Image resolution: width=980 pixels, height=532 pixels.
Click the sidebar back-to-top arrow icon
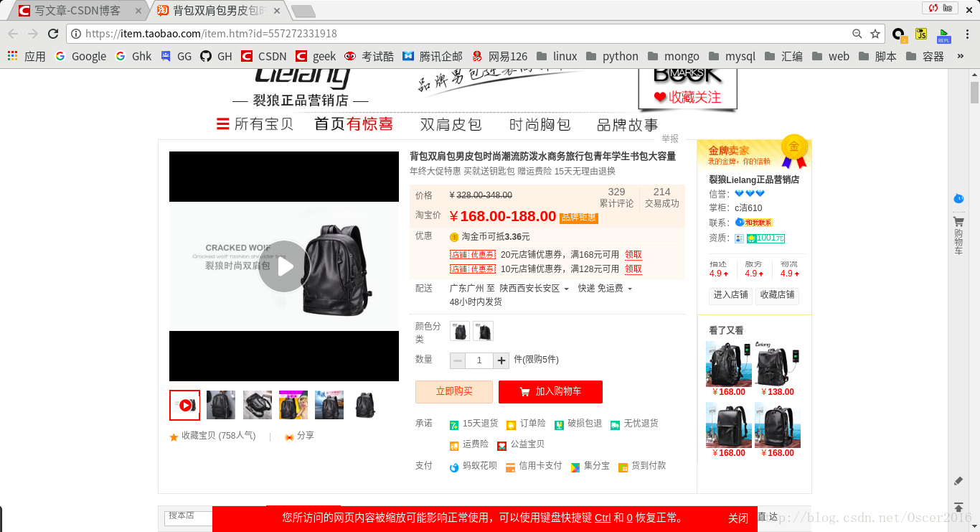pyautogui.click(x=958, y=507)
